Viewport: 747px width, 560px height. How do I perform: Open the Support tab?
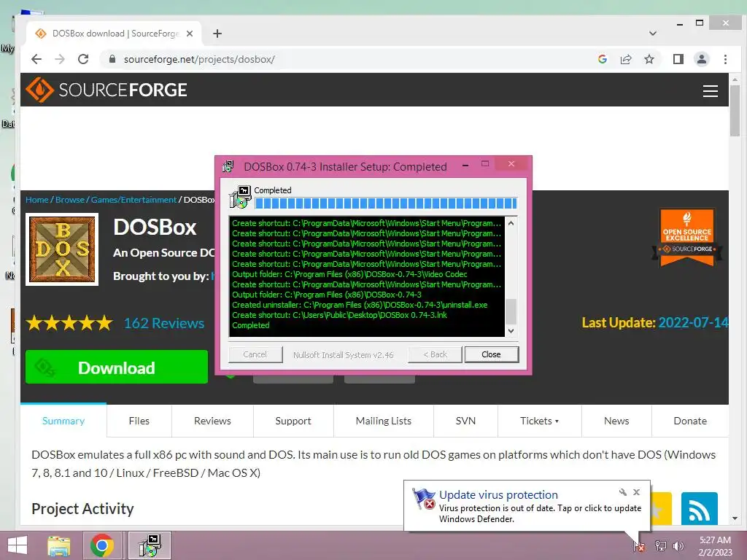(x=293, y=421)
